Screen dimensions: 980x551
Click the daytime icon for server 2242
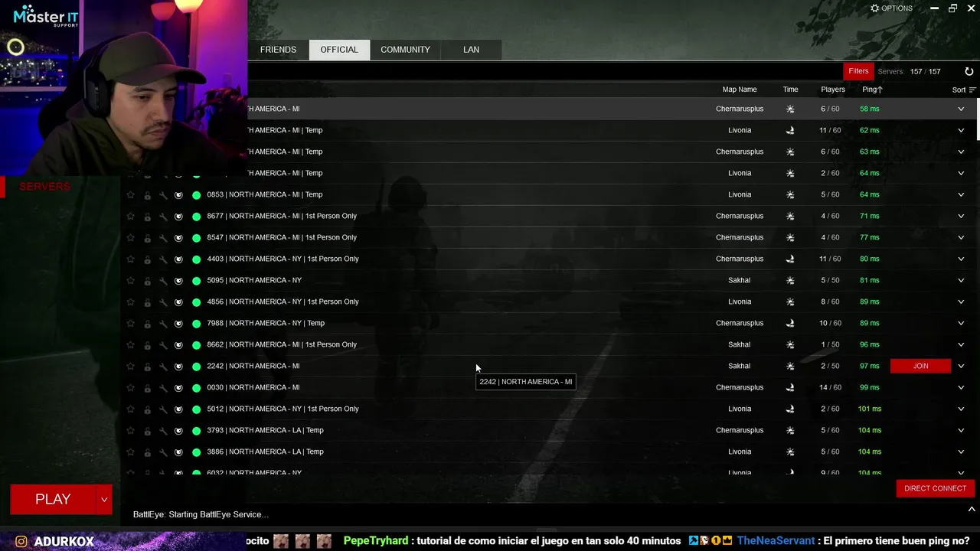790,367
